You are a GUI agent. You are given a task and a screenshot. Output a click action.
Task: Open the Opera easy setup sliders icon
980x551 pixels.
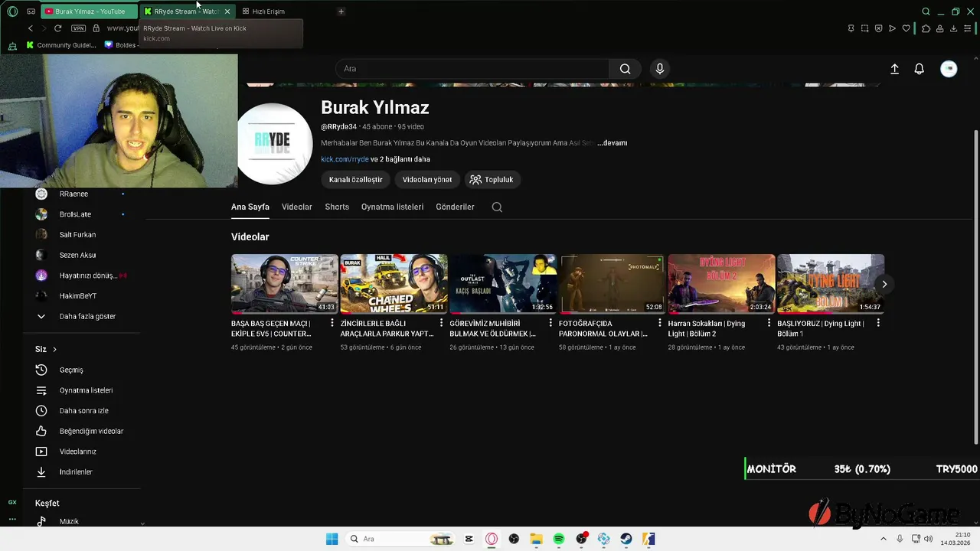(968, 28)
